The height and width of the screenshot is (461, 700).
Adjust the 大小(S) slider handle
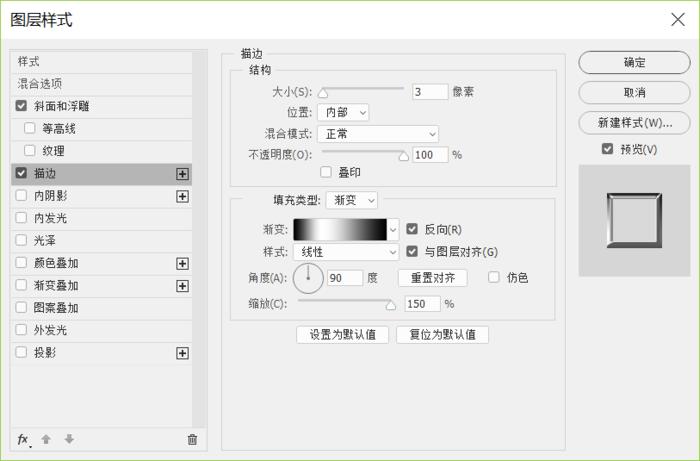pos(323,93)
